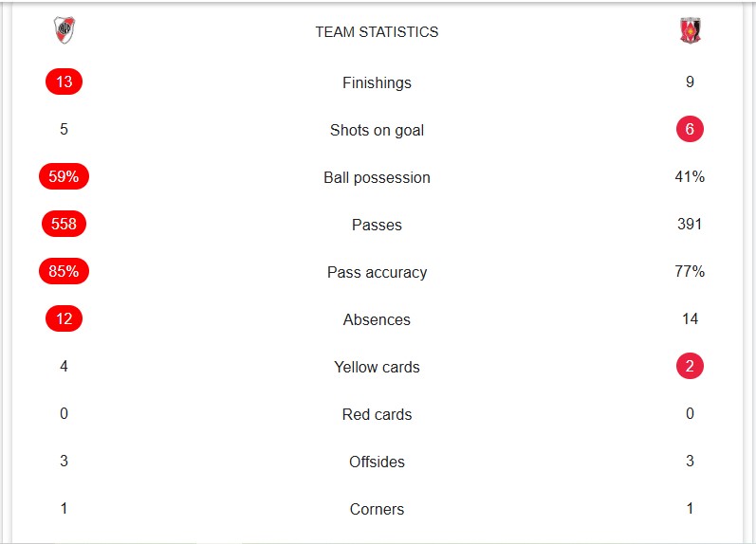Select the Red cards label
Viewport: 756px width, 544px height.
pyautogui.click(x=377, y=415)
